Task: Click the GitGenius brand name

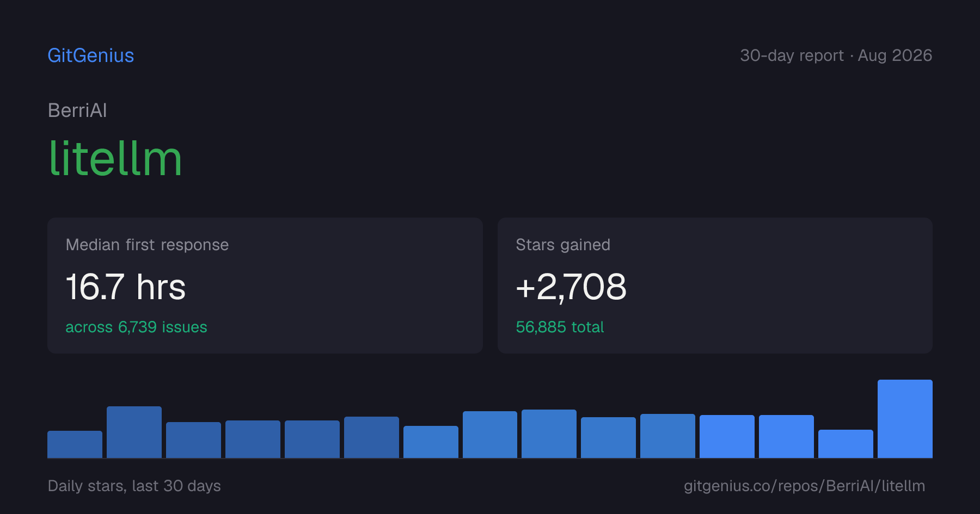Action: pyautogui.click(x=91, y=55)
